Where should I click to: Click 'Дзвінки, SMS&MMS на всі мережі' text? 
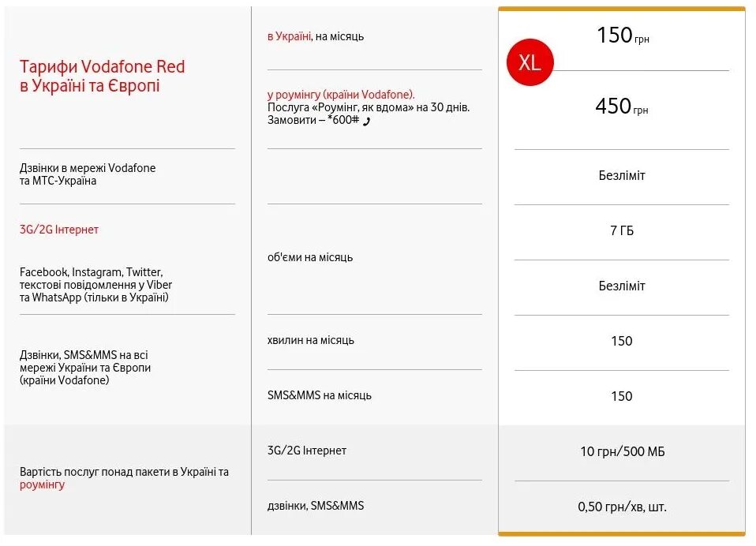85,368
